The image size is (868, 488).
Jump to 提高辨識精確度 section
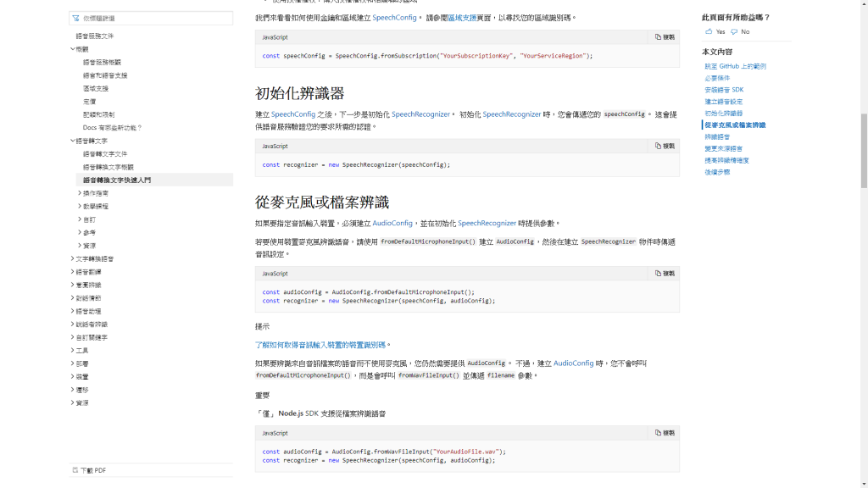click(726, 160)
